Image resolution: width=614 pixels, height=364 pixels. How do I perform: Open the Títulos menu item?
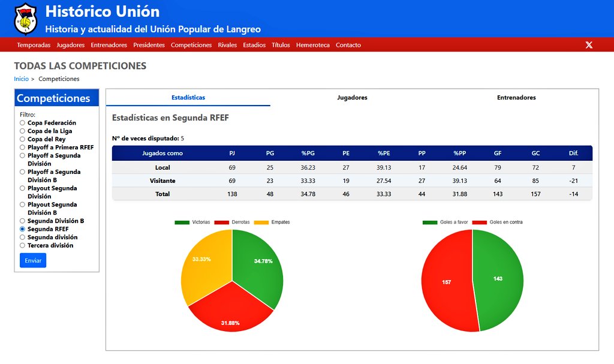point(281,45)
